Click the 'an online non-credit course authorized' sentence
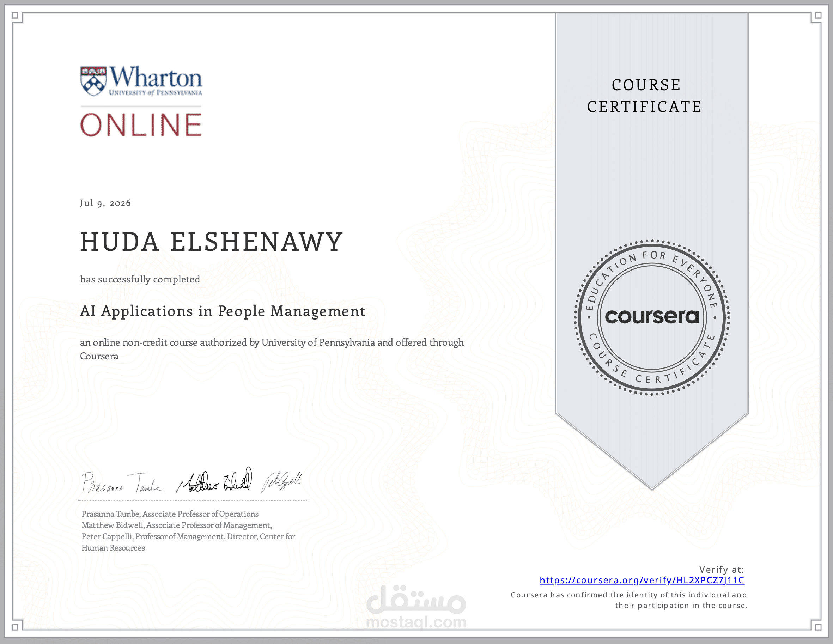 tap(272, 349)
